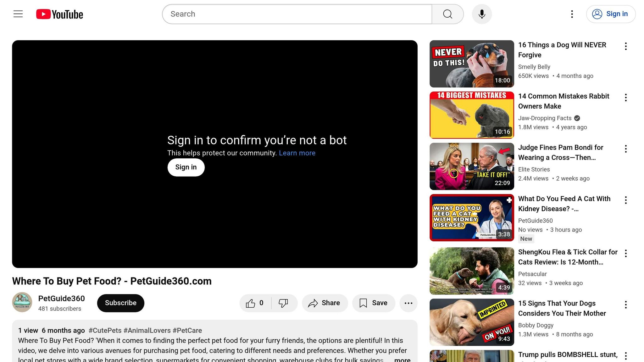Screen dimensions: 644x362
Task: Click 'Elite Stories' channel name
Action: click(534, 169)
